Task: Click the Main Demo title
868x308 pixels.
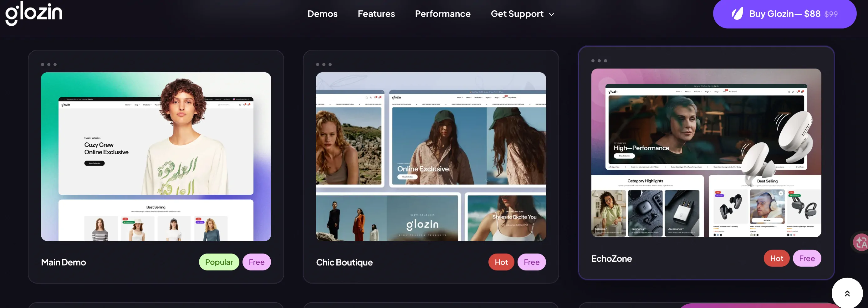Action: coord(63,262)
